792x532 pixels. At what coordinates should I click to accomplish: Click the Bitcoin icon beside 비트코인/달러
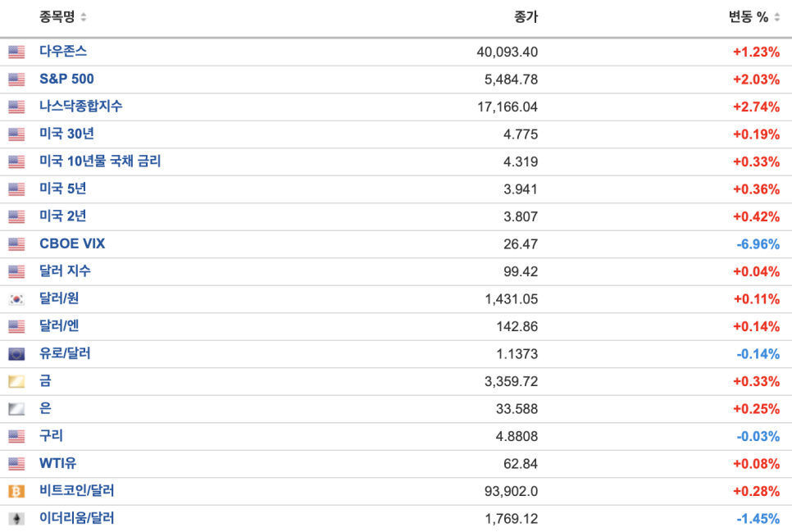click(x=16, y=491)
